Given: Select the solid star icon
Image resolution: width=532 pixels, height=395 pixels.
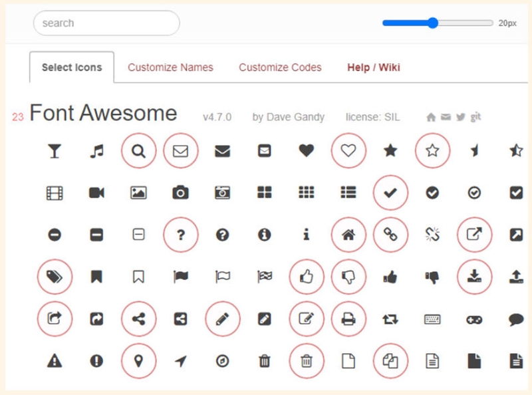Looking at the screenshot, I should click(x=390, y=151).
